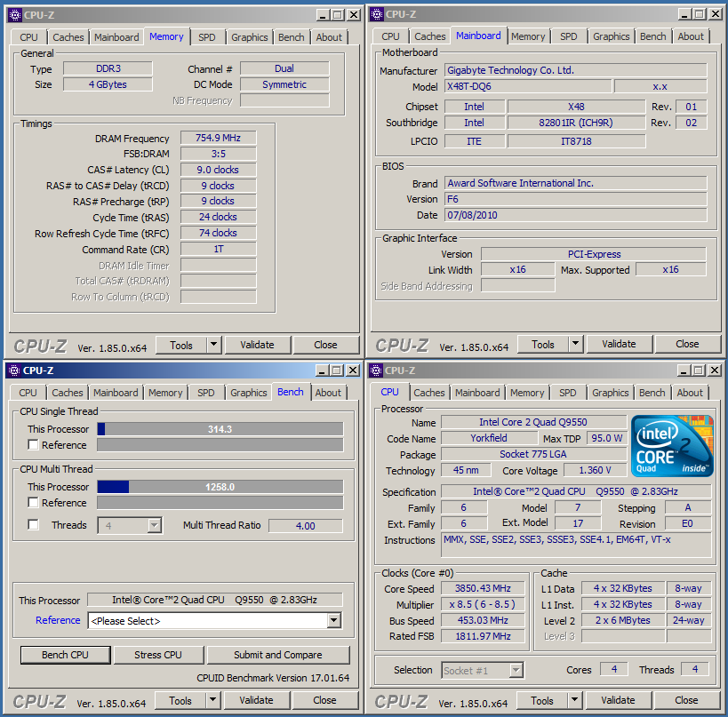Click Close button in the Bench window

(324, 700)
